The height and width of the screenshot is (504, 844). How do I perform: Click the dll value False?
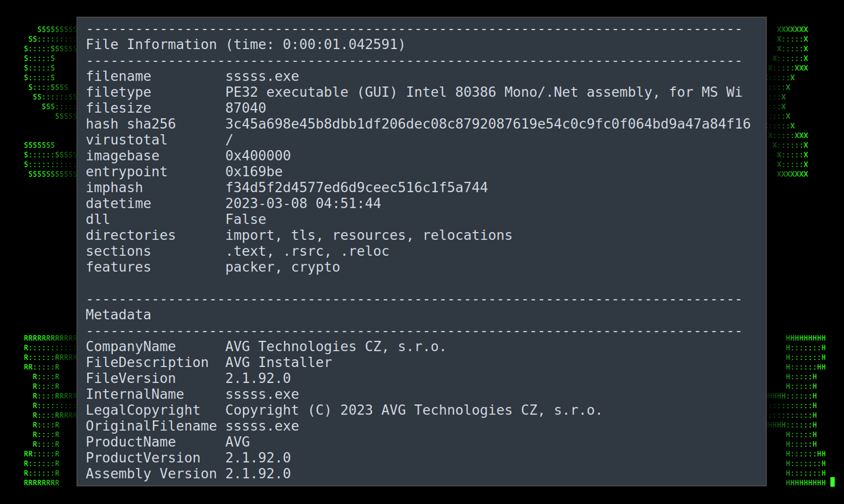(x=246, y=219)
